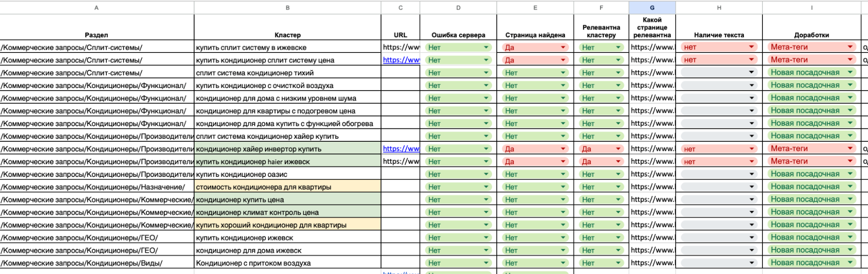Open Доработки dropdown for купить кондиционер haier ижевск
The height and width of the screenshot is (274, 868).
click(x=811, y=161)
